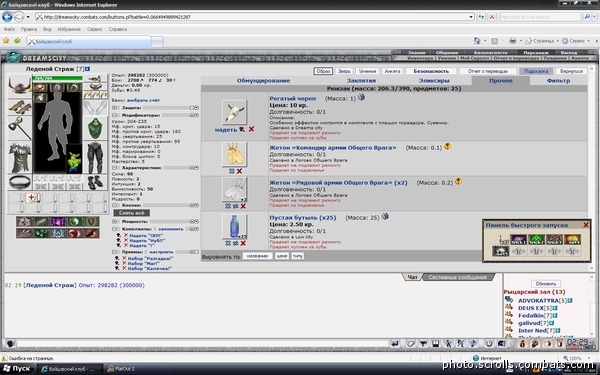Collapse the Характеристики section
This screenshot has width=600, height=375.
[x=114, y=168]
